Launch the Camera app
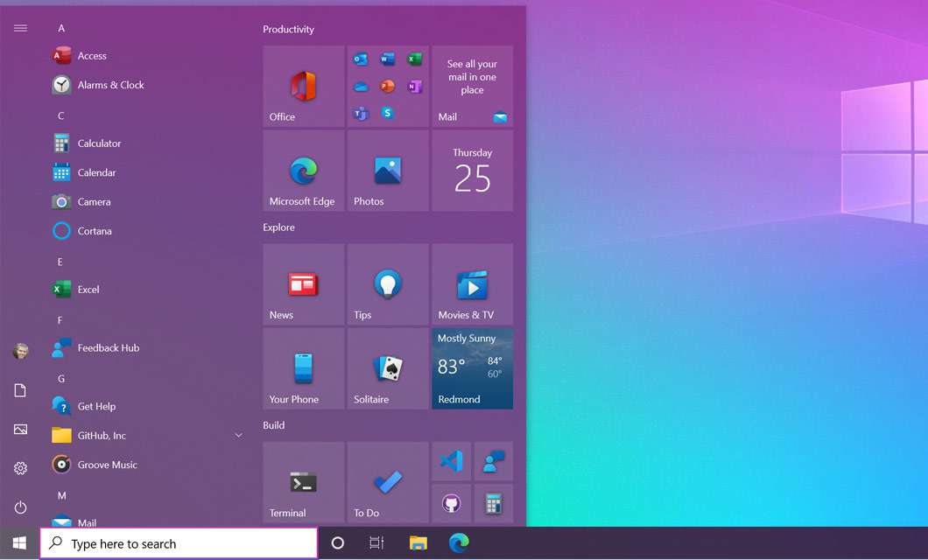This screenshot has height=560, width=928. [148, 201]
